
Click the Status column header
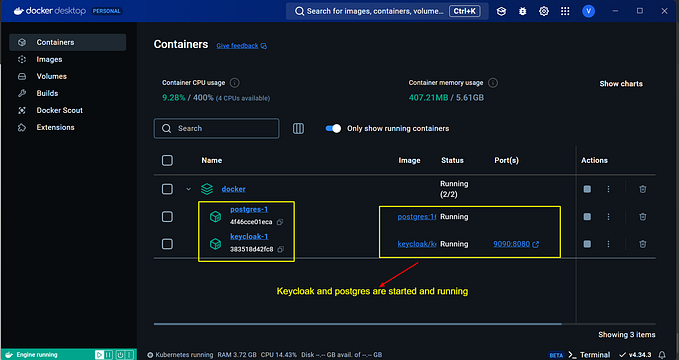tap(452, 160)
